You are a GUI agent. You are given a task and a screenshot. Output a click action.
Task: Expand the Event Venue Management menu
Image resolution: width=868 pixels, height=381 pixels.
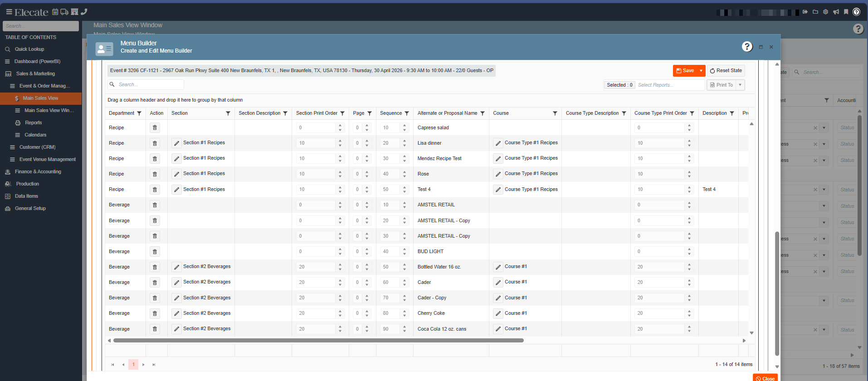point(47,160)
